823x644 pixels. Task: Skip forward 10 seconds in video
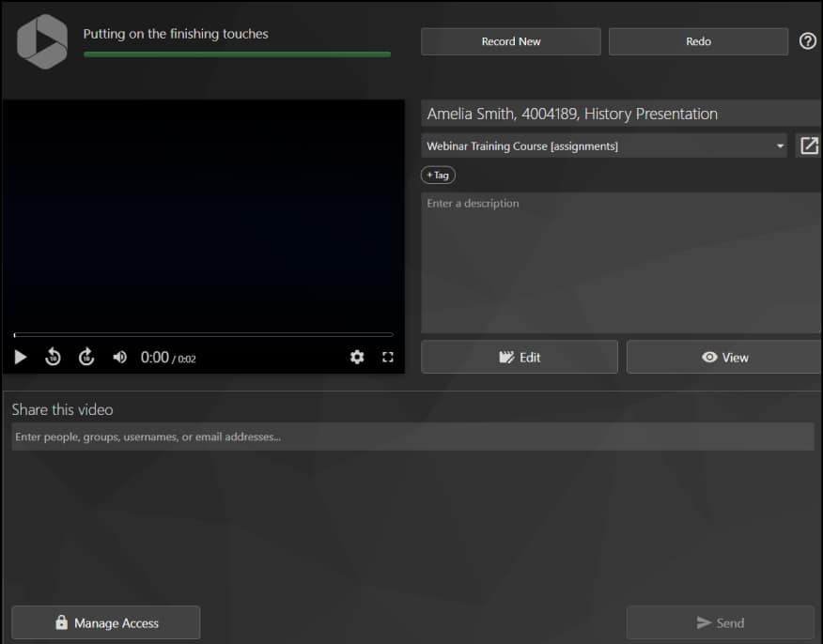(x=86, y=357)
